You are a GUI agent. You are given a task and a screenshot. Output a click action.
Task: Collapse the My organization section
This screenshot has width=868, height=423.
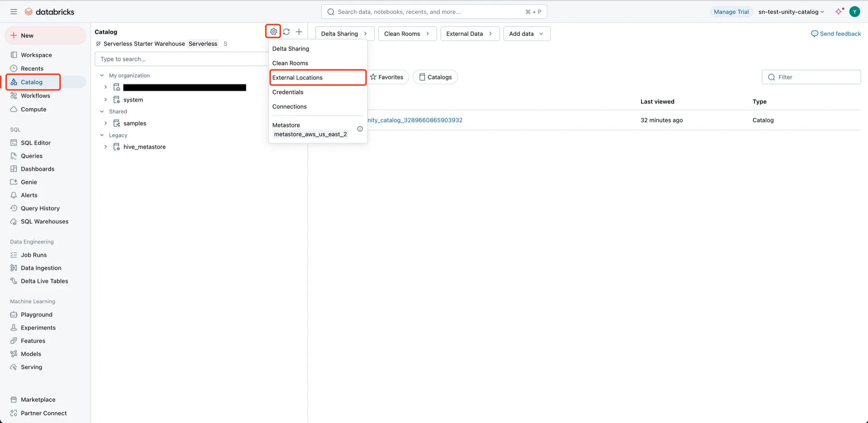(x=102, y=76)
